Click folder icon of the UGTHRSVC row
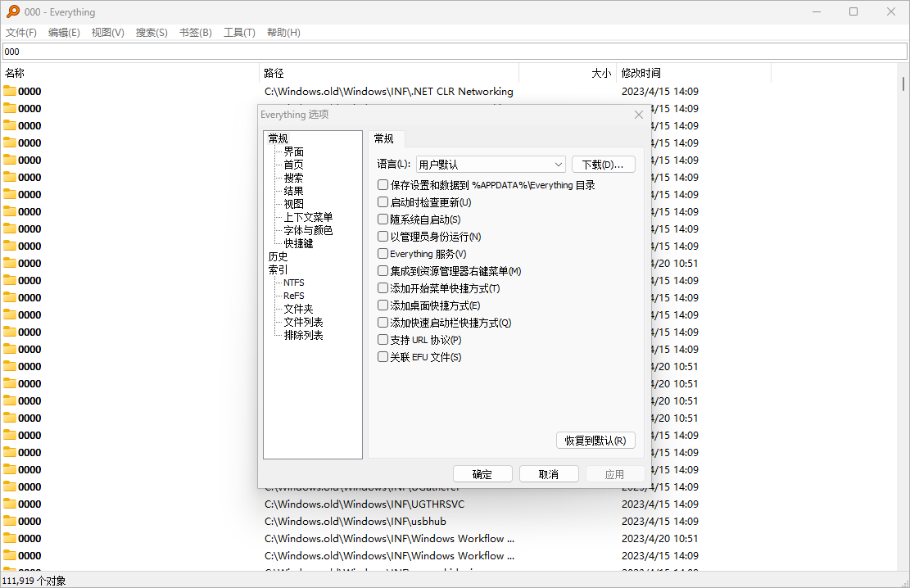This screenshot has height=588, width=910. pyautogui.click(x=10, y=504)
